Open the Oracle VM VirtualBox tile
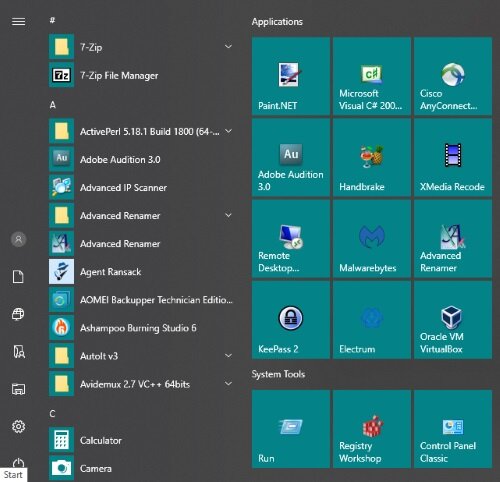Screen dimensions: 500x482 453,320
